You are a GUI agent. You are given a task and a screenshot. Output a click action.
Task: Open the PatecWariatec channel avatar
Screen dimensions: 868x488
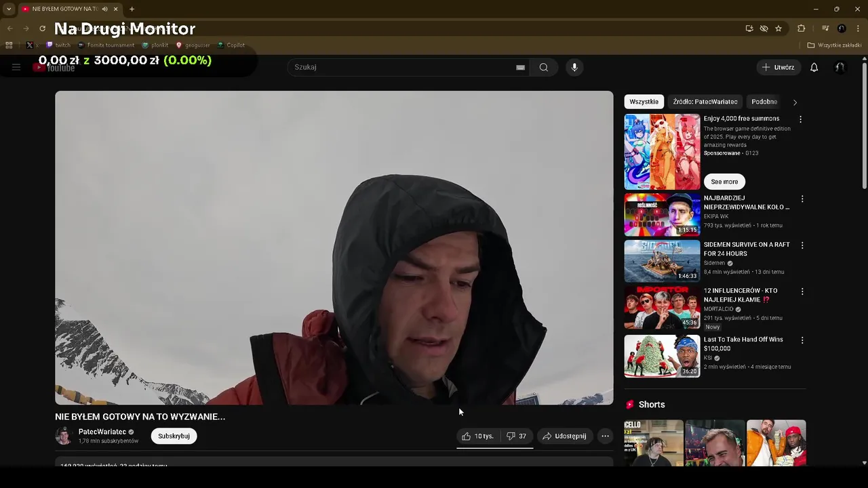(x=64, y=436)
